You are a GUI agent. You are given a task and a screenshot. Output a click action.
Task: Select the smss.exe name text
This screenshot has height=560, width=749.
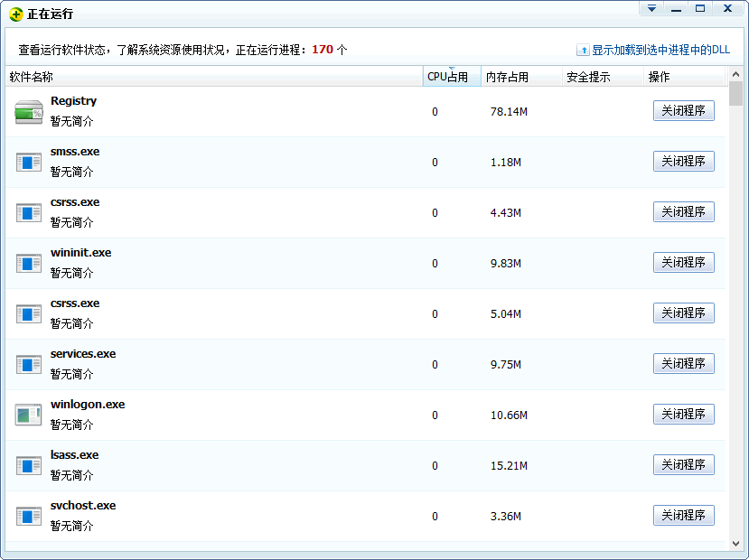(75, 152)
